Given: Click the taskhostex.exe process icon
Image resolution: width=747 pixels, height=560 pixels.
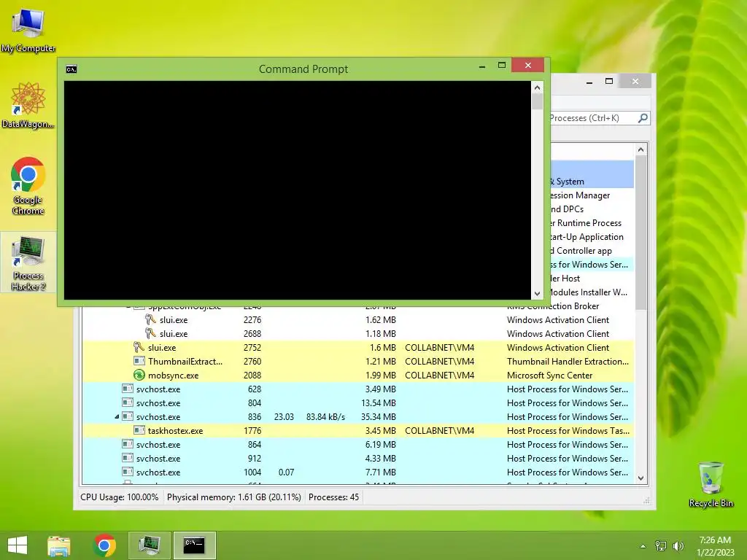Looking at the screenshot, I should point(139,430).
